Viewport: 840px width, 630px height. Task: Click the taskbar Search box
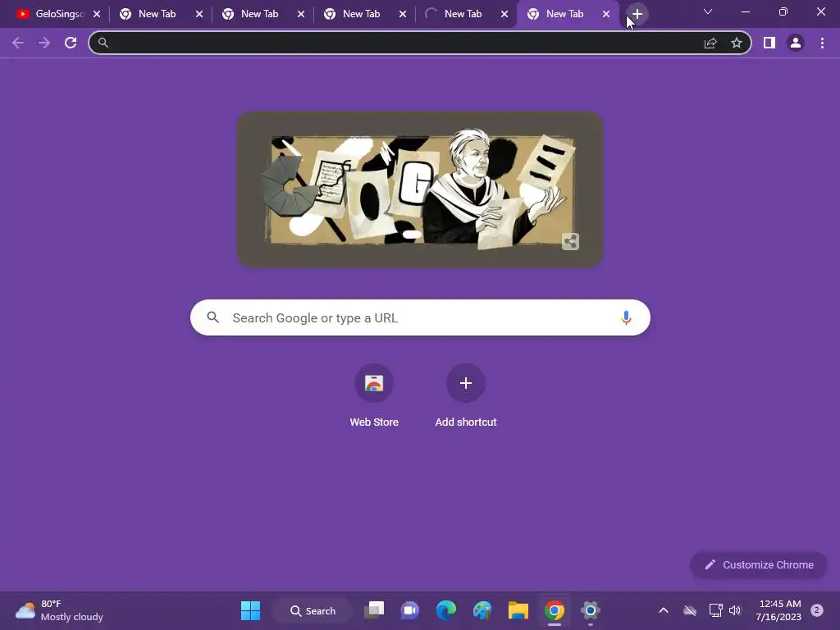pos(313,610)
